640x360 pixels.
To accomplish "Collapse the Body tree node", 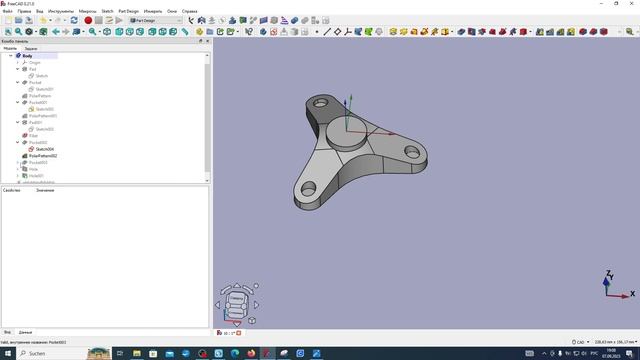I will coord(11,56).
